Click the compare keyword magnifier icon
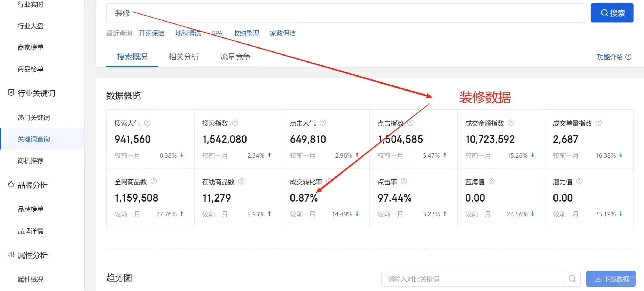Viewport: 644px width, 291px height. (x=572, y=279)
